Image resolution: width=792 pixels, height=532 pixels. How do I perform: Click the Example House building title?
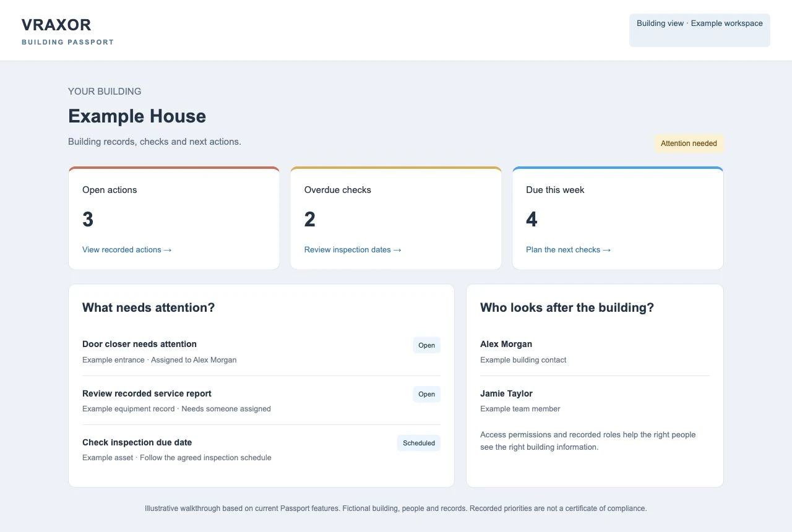pyautogui.click(x=137, y=116)
